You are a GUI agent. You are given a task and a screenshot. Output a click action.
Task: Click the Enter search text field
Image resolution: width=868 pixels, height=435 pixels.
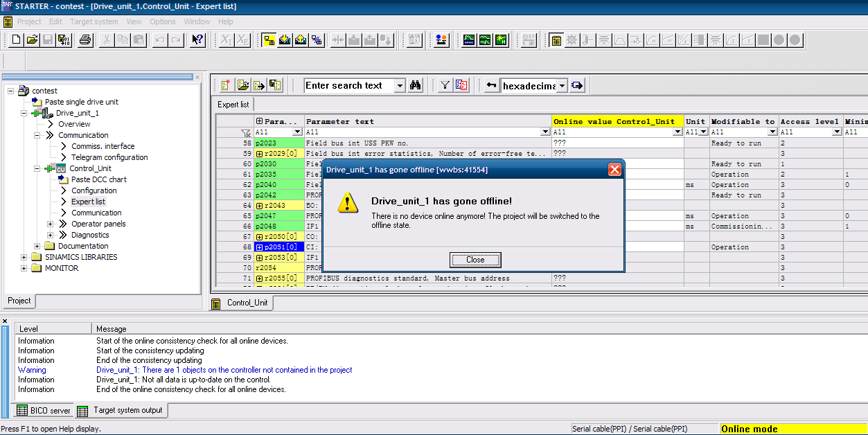pyautogui.click(x=349, y=86)
